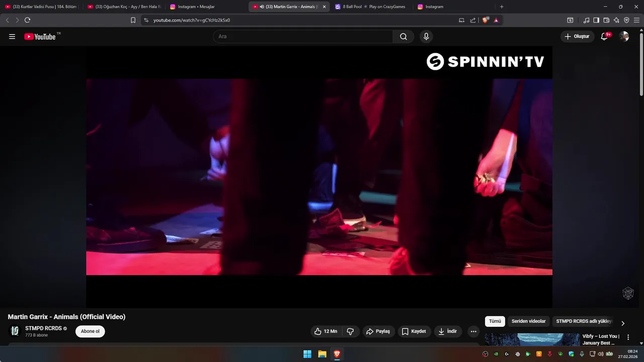The width and height of the screenshot is (644, 362).
Task: Click the Paylaş share button
Action: pyautogui.click(x=378, y=331)
